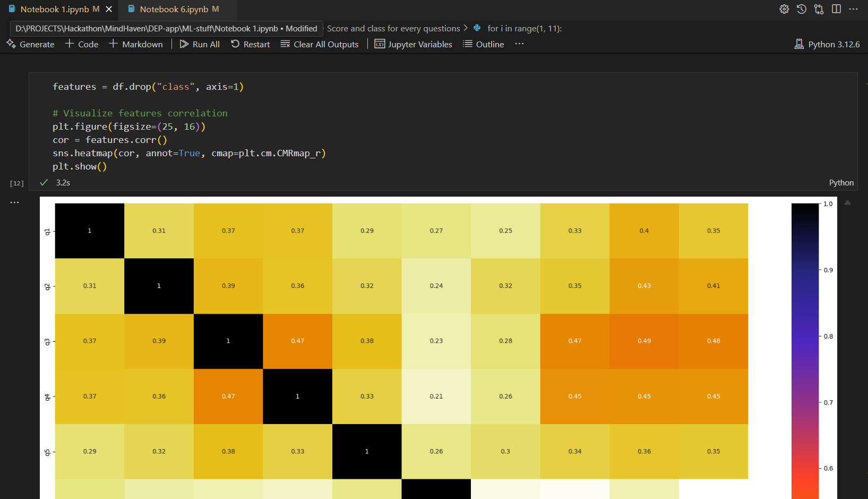The height and width of the screenshot is (499, 868).
Task: Click the heatmap cell showing 0.34
Action: [575, 452]
